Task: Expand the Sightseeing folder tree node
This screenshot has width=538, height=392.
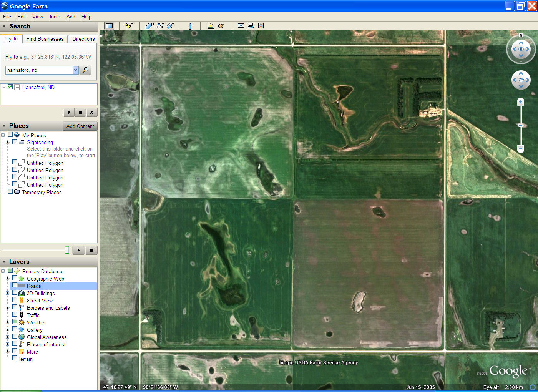Action: [7, 142]
